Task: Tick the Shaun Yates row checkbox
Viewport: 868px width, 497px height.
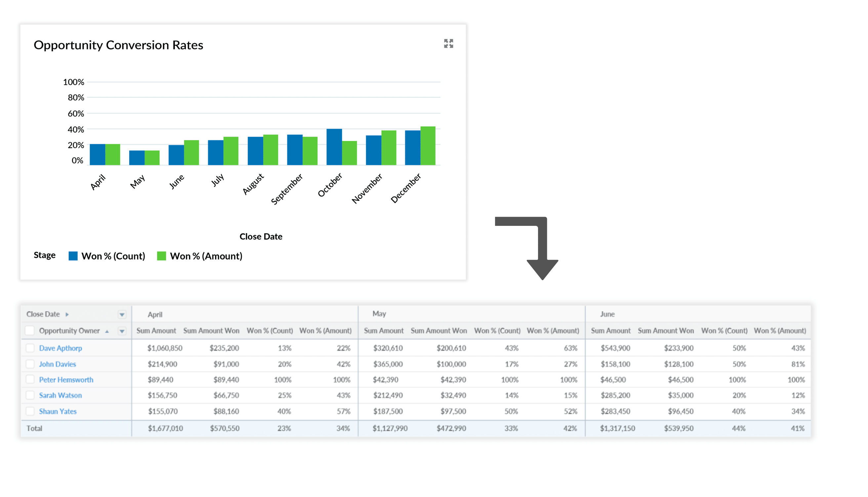Action: 30,411
